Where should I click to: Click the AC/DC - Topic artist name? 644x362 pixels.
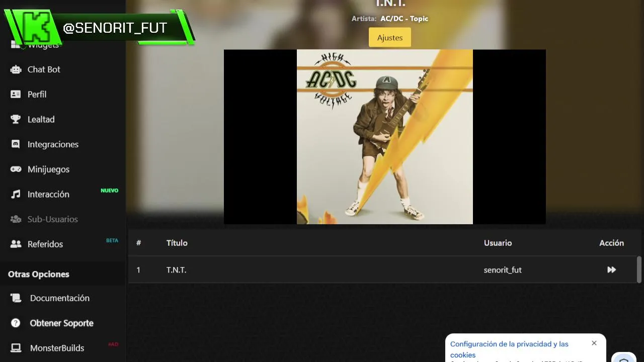405,19
